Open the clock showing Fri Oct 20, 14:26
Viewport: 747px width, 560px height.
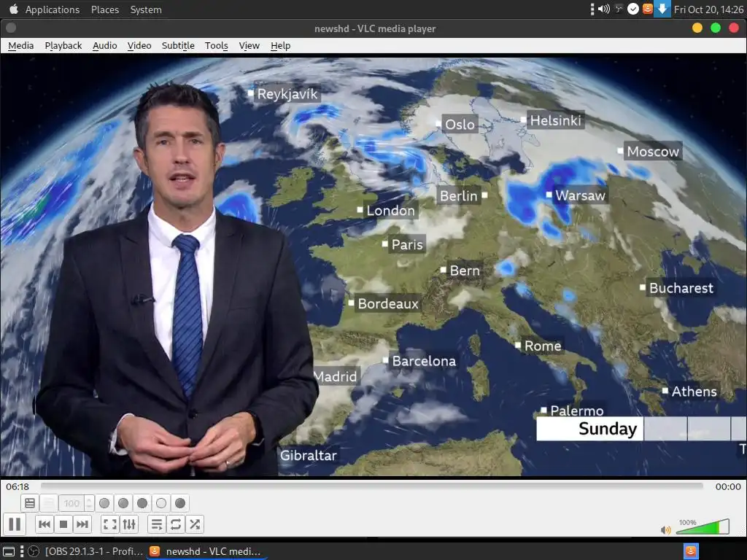[x=708, y=9]
